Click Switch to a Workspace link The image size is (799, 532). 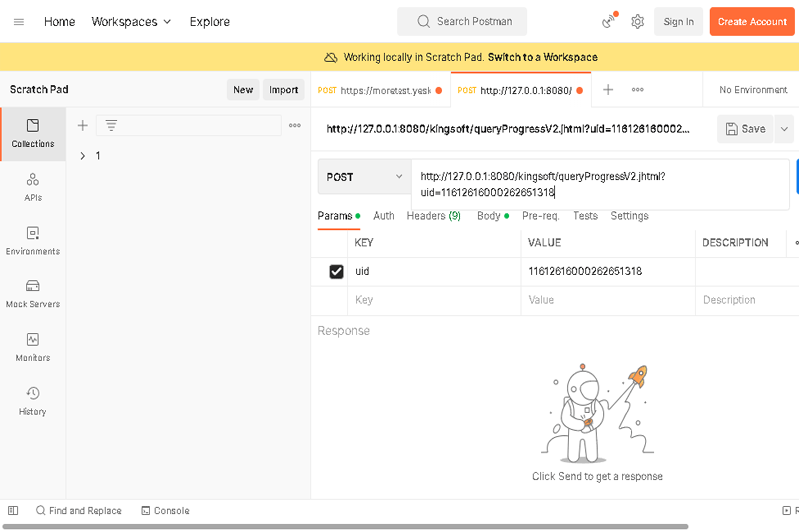[542, 57]
